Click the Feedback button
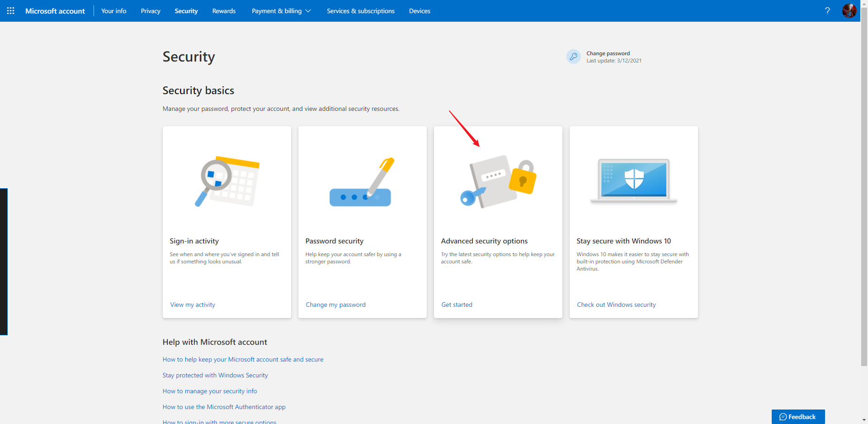868x424 pixels. click(798, 416)
